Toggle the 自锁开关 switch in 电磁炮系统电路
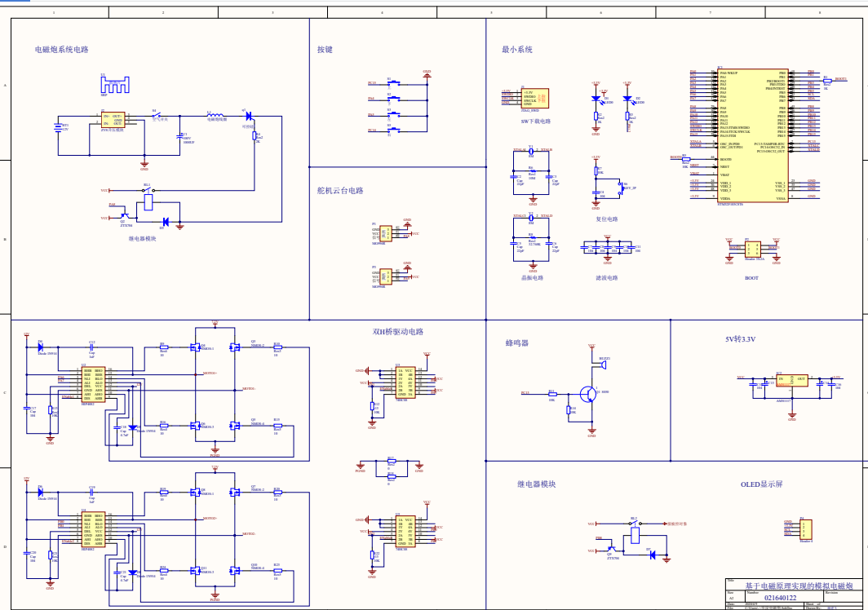 tap(156, 115)
